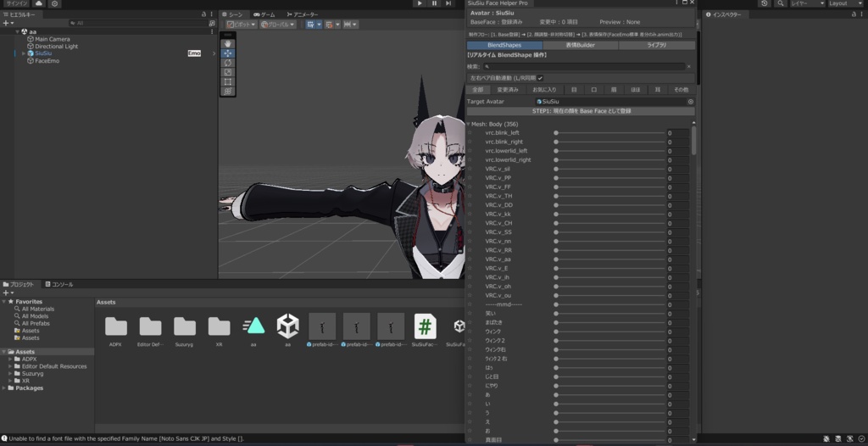The image size is (868, 446).
Task: Open the Inspector panel three-dot menu
Action: (x=861, y=14)
